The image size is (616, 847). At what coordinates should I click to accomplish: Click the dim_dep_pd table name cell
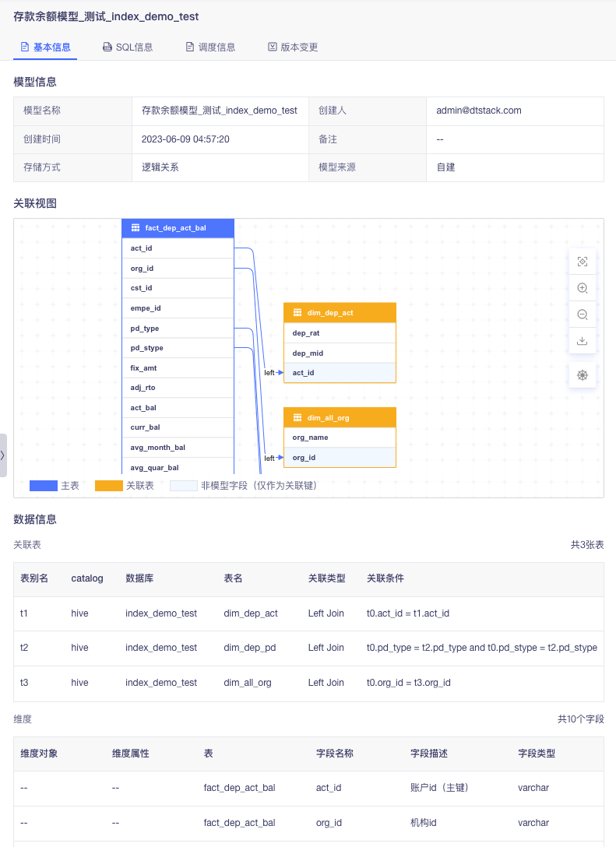[250, 647]
